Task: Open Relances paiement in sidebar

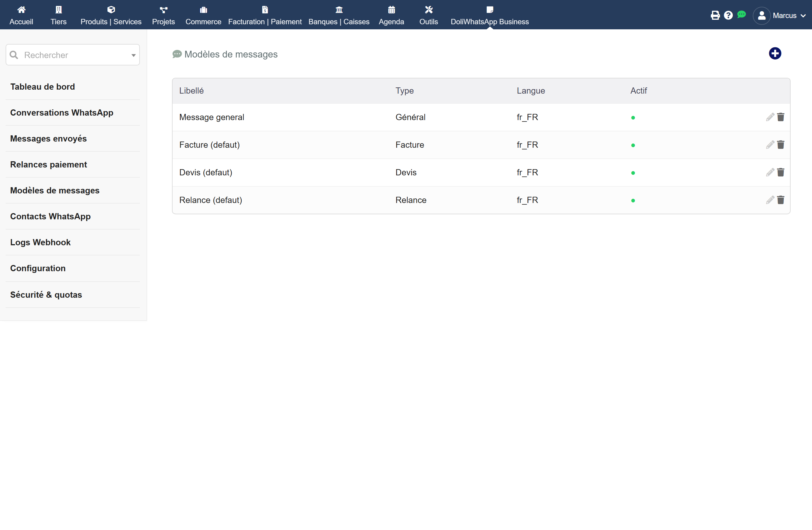Action: click(x=48, y=164)
